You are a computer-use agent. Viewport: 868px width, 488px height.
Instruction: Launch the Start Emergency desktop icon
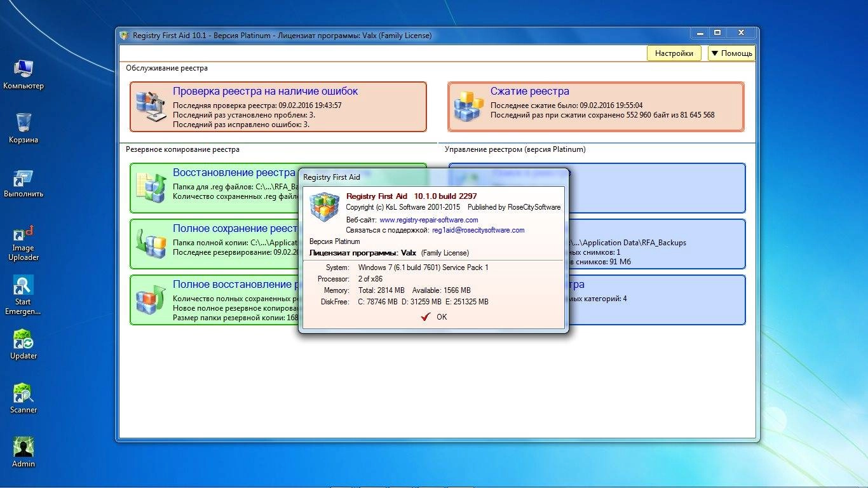(24, 295)
